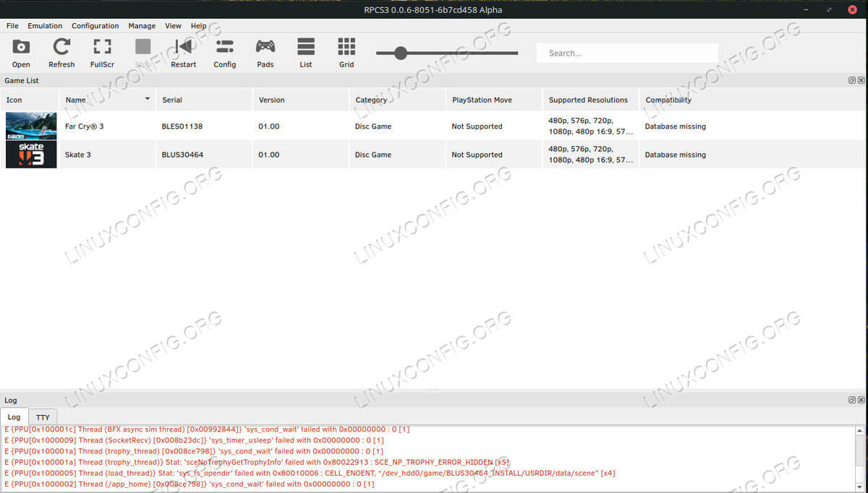Image resolution: width=868 pixels, height=493 pixels.
Task: Sort by Compatibility column header
Action: (x=753, y=100)
